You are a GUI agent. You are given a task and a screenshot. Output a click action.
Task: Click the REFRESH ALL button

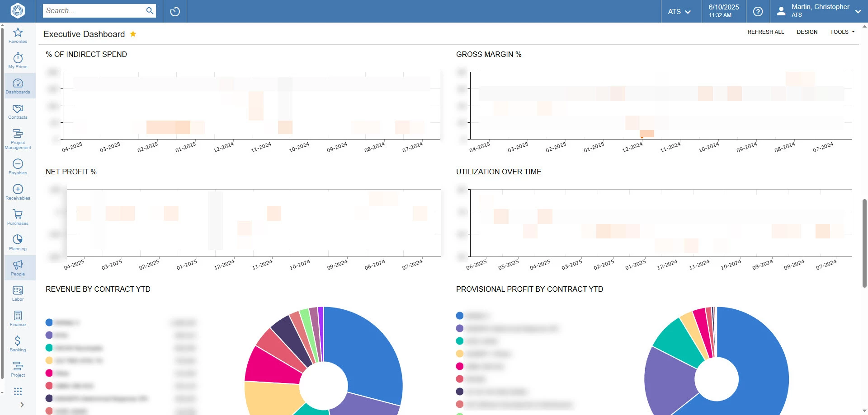point(765,32)
